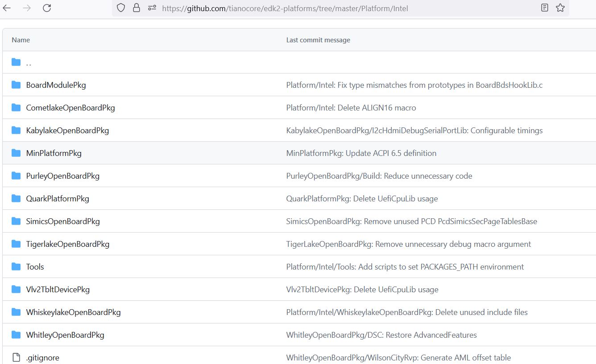Open the BoardModulePkg directory

[x=56, y=85]
